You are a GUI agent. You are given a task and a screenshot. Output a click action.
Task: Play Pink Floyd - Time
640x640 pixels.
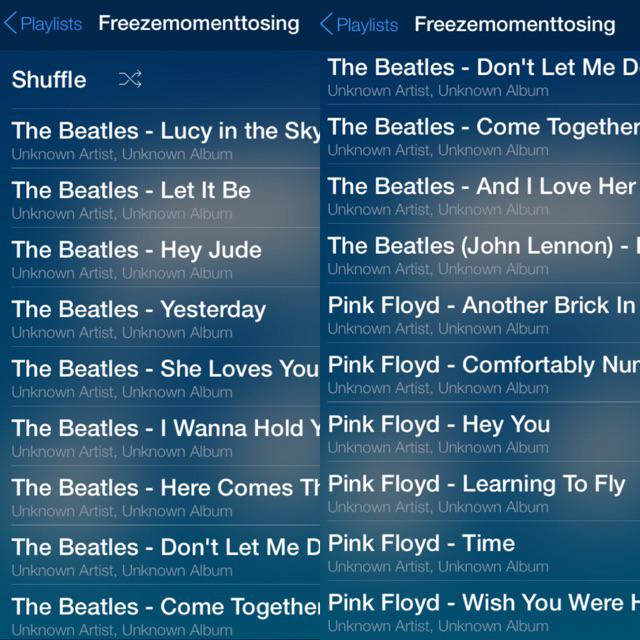coord(484,551)
